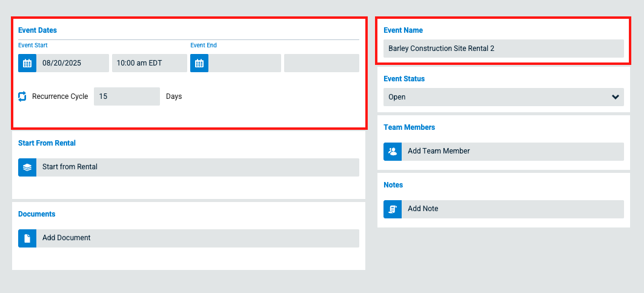The width and height of the screenshot is (644, 293).
Task: Edit the Event Name field
Action: coord(503,49)
